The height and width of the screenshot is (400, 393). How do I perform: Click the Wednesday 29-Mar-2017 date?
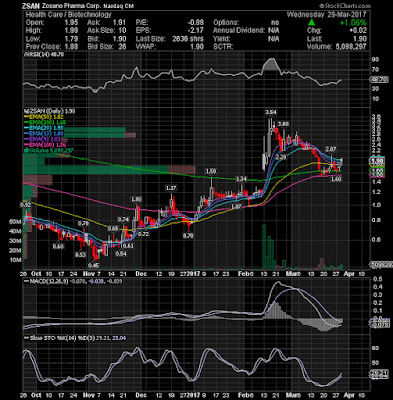(x=326, y=14)
